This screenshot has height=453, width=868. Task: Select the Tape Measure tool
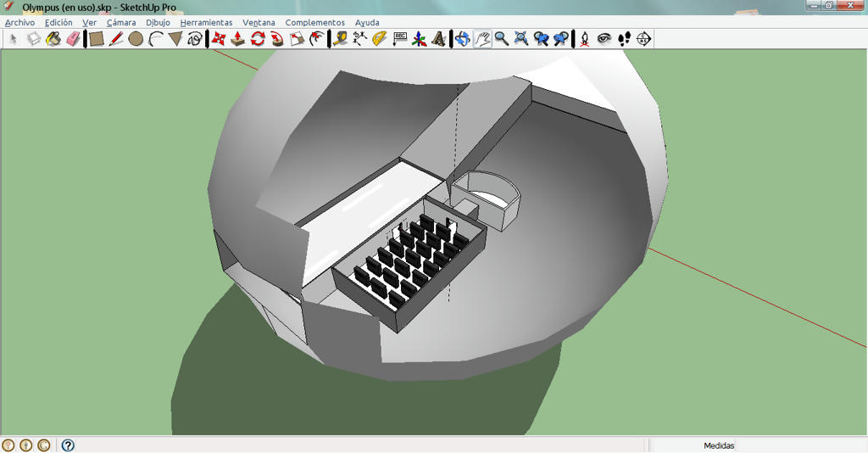[x=341, y=39]
